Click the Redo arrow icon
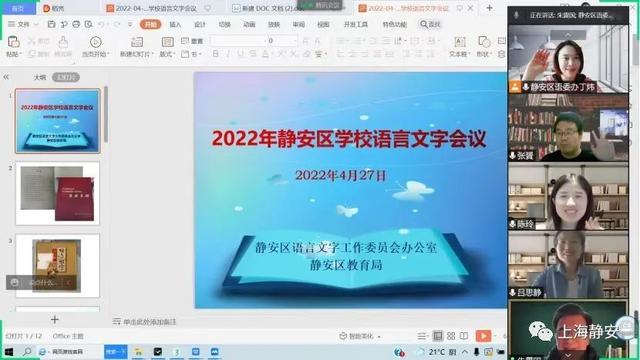The width and height of the screenshot is (640, 360). point(117,24)
